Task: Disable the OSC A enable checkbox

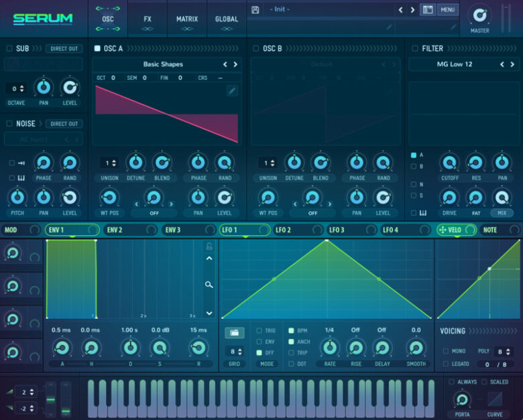Action: point(97,48)
